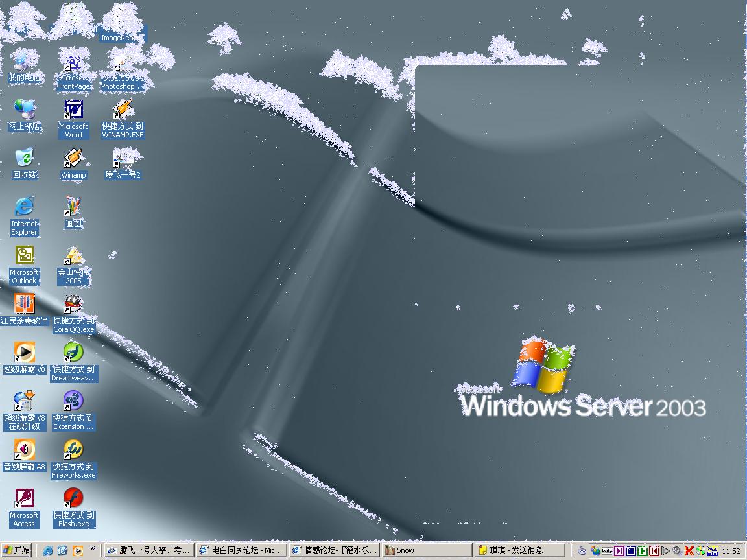
Task: Open the 琪琪 - 发送消息 taskbar button
Action: (519, 550)
